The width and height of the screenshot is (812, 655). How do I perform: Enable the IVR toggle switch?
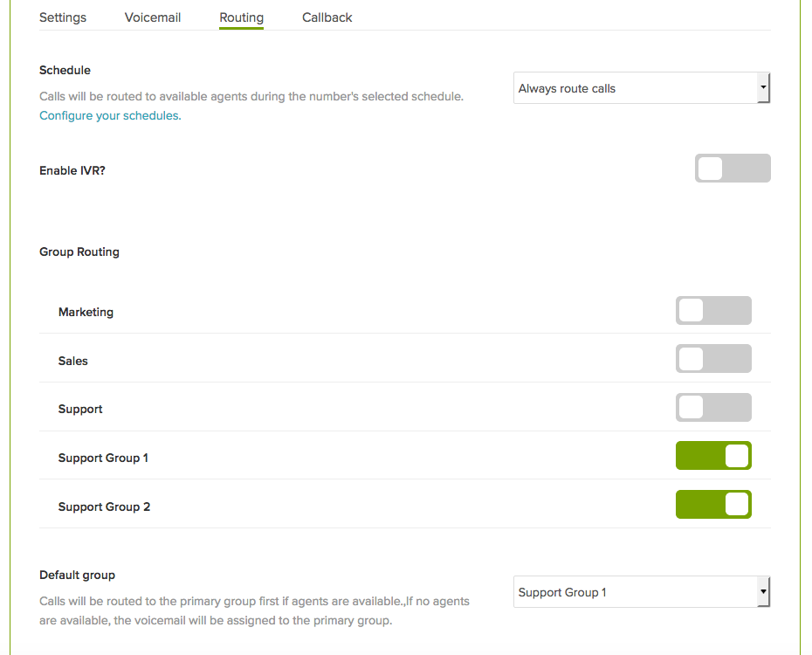(732, 169)
